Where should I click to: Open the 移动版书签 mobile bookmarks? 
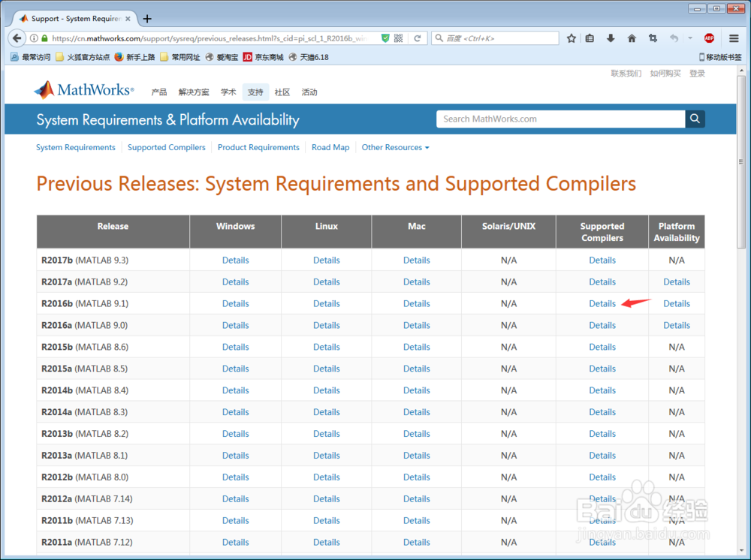click(x=720, y=57)
